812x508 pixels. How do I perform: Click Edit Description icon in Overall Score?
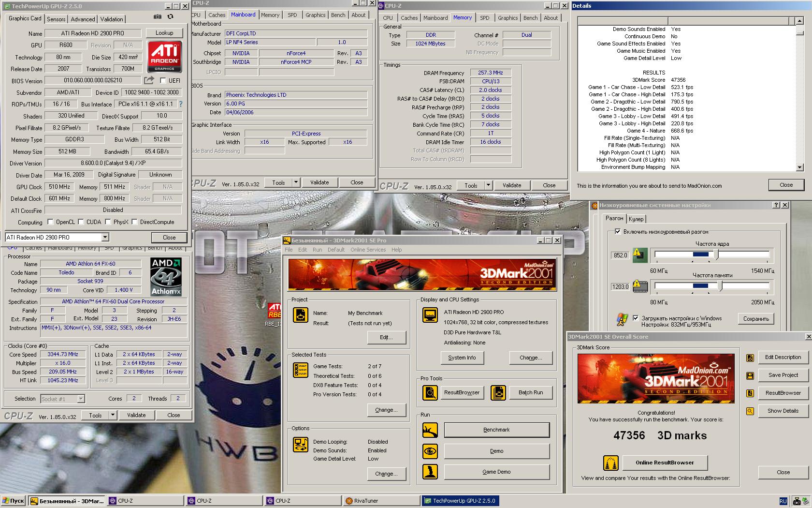click(x=750, y=358)
